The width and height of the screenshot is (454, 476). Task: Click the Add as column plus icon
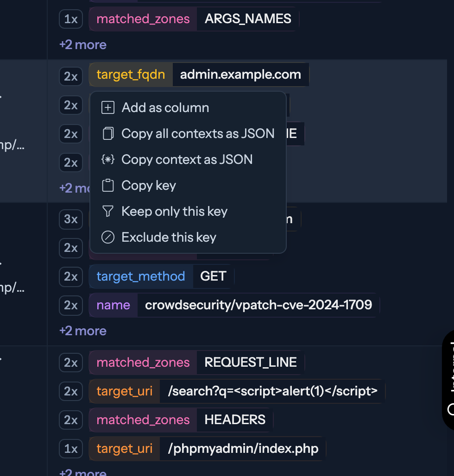[x=108, y=108]
